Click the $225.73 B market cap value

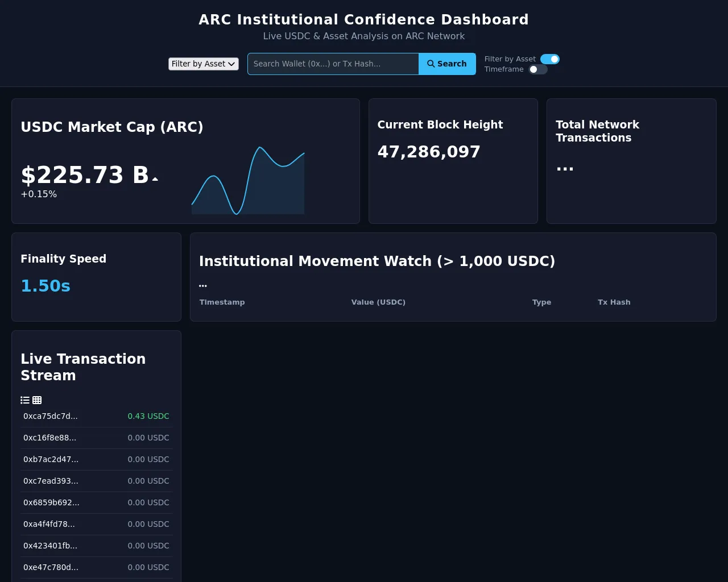pyautogui.click(x=85, y=175)
